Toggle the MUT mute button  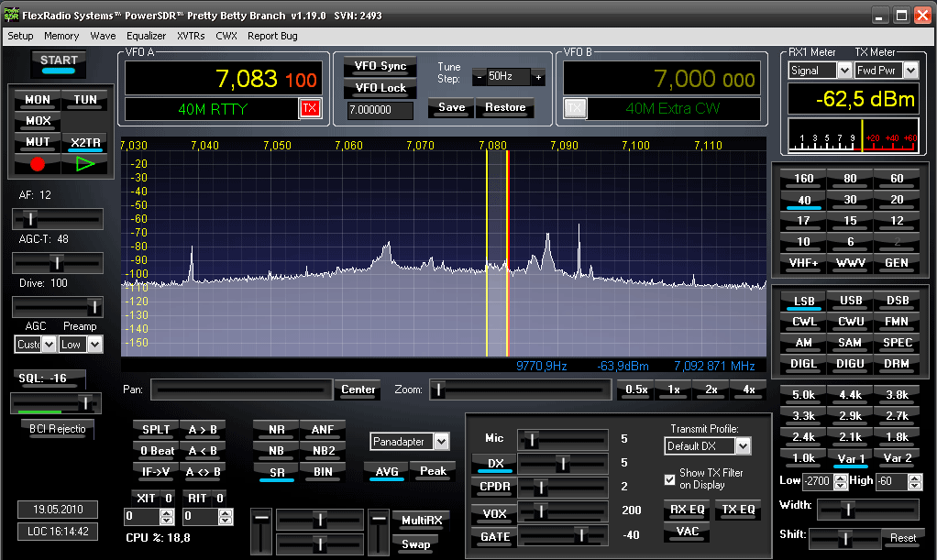38,142
